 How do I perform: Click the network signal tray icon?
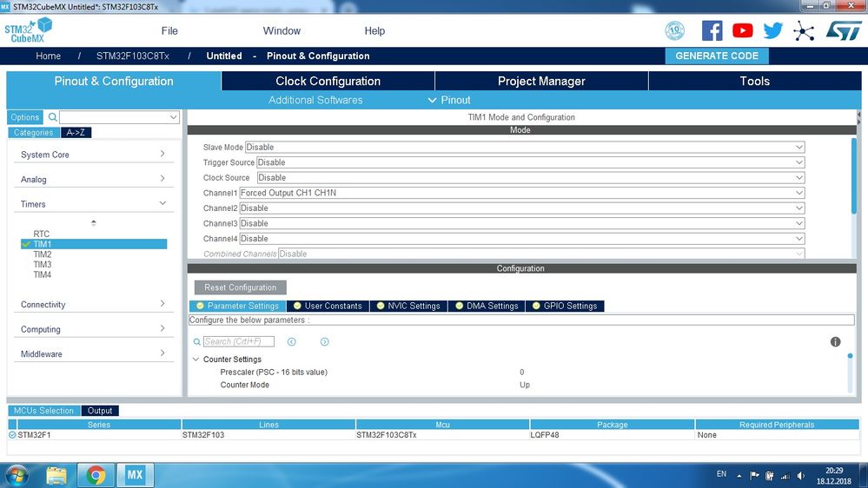coord(785,476)
